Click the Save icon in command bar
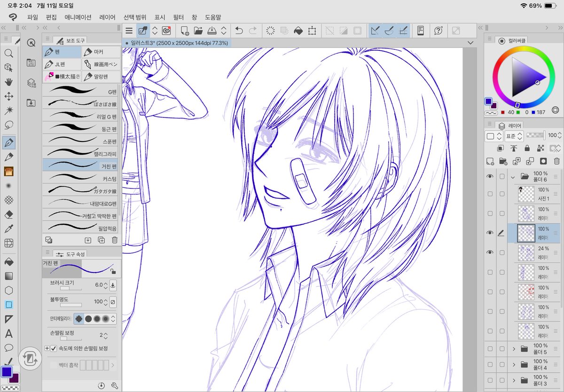This screenshot has width=564, height=392. coord(211,31)
